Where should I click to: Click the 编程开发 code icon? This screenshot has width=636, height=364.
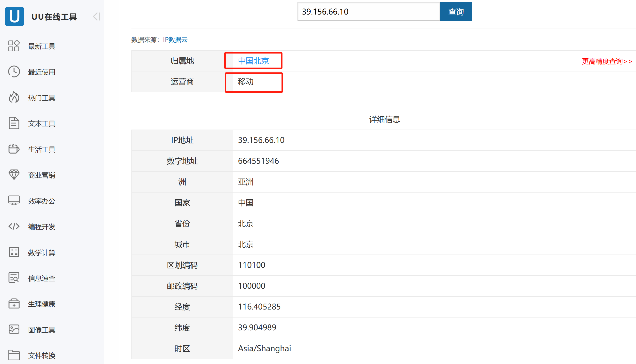pyautogui.click(x=14, y=226)
